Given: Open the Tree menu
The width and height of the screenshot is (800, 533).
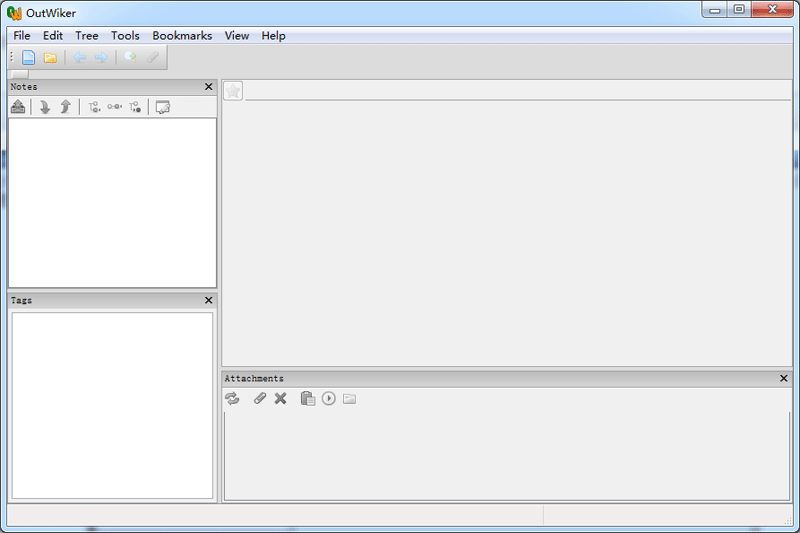Looking at the screenshot, I should [87, 36].
